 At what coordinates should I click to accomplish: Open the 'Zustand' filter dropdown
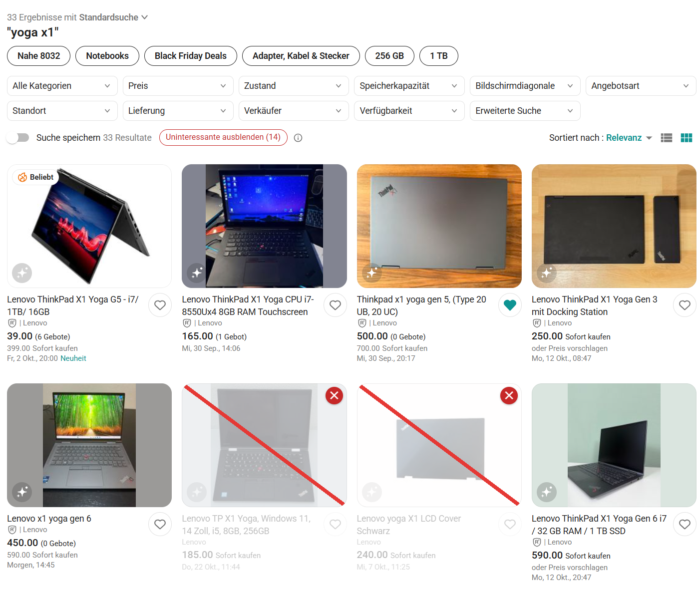[x=294, y=86]
